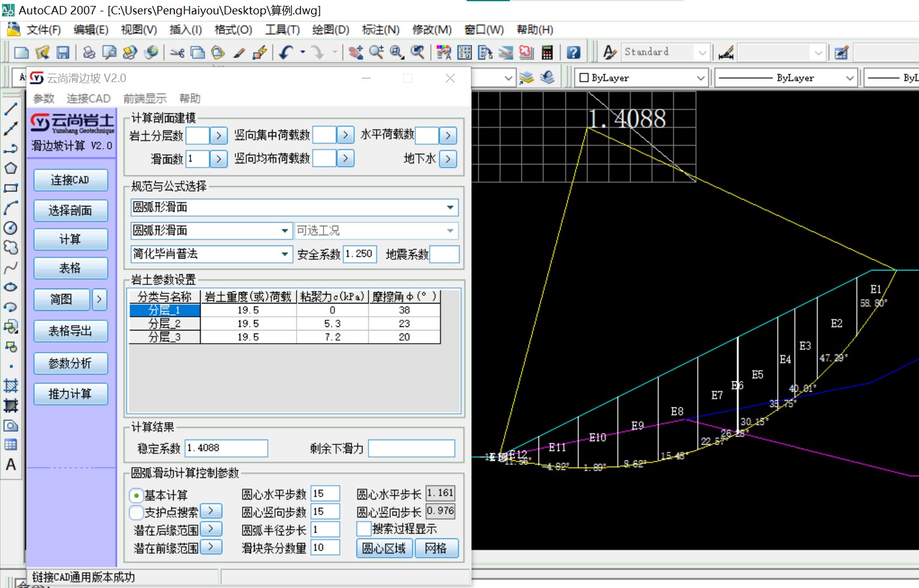Open the 圆弧形滑面 top dropdown

click(450, 208)
